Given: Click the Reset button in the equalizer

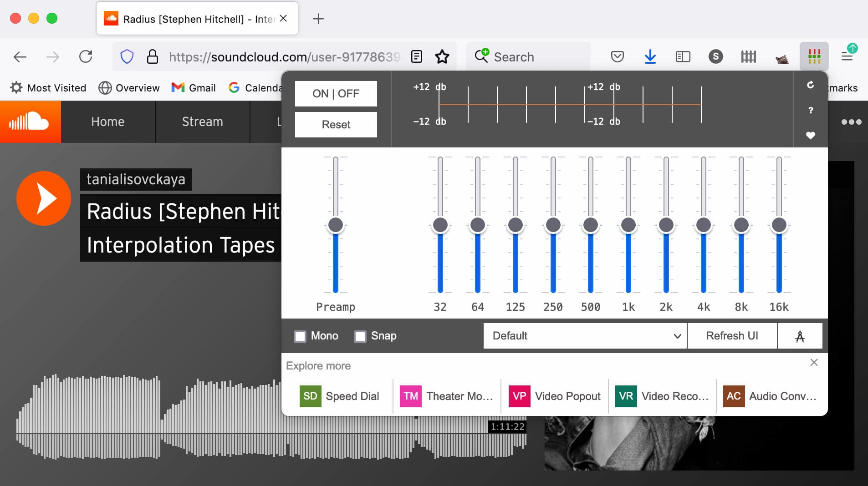Looking at the screenshot, I should [x=336, y=124].
